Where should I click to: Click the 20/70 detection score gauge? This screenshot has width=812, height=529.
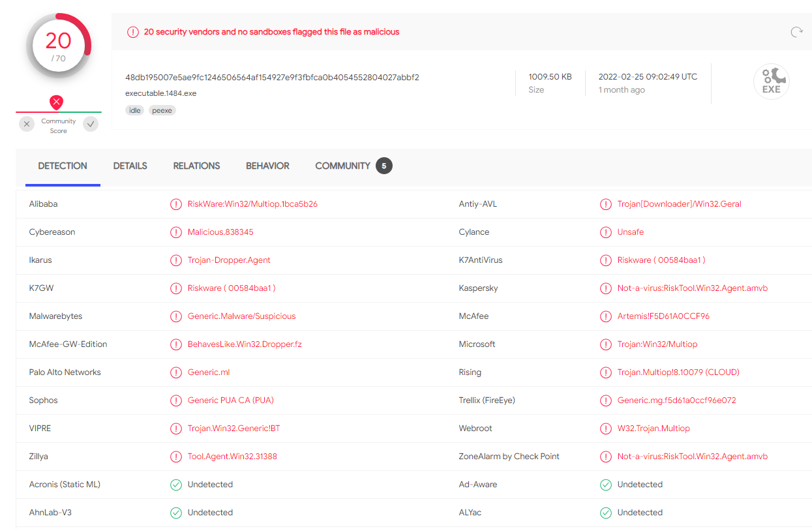pyautogui.click(x=58, y=45)
